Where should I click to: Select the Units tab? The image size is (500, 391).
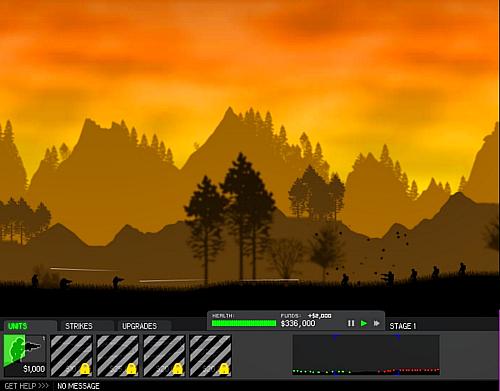pos(18,326)
